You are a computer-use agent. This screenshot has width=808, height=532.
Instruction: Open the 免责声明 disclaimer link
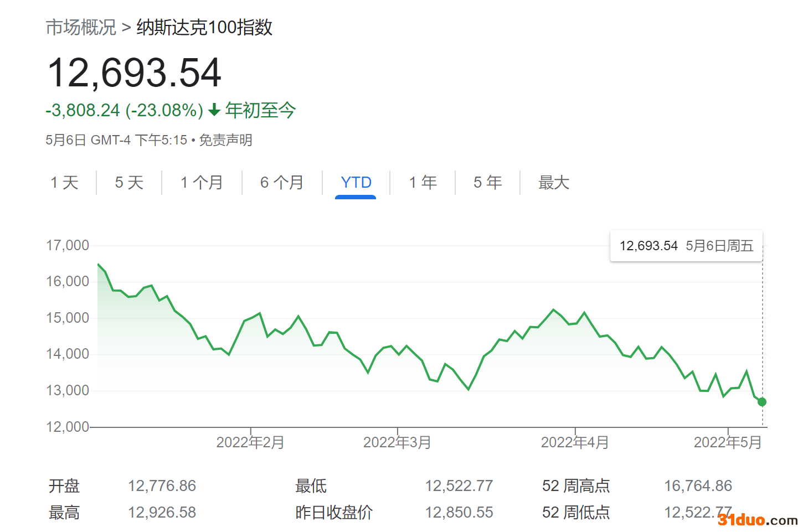(x=226, y=140)
